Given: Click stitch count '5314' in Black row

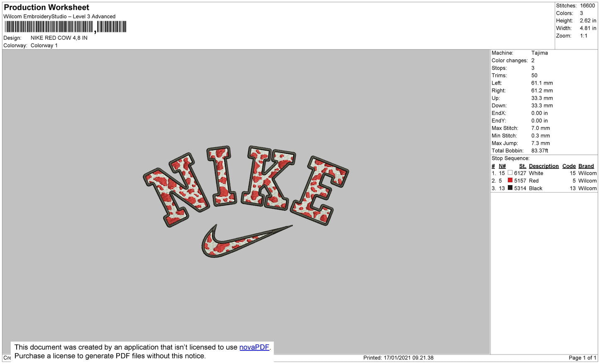Looking at the screenshot, I should tap(520, 188).
